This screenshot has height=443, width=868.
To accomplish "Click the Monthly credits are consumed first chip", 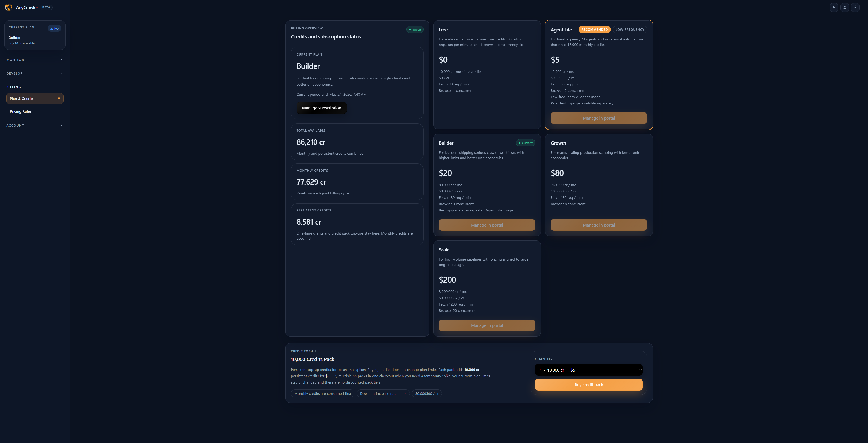I will point(323,393).
